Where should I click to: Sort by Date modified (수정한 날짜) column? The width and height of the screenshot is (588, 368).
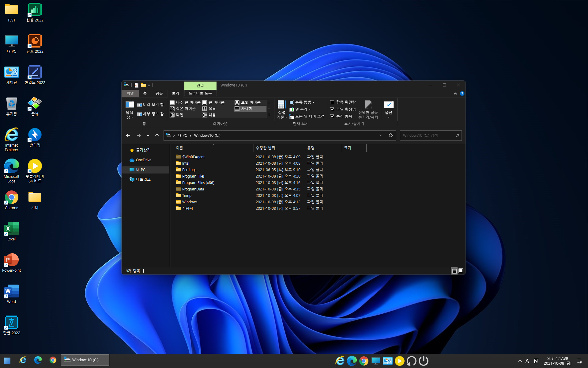point(279,148)
